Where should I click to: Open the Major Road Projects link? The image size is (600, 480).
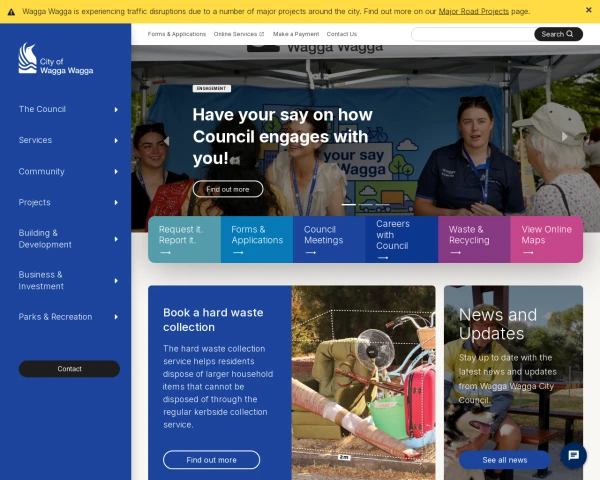(473, 11)
